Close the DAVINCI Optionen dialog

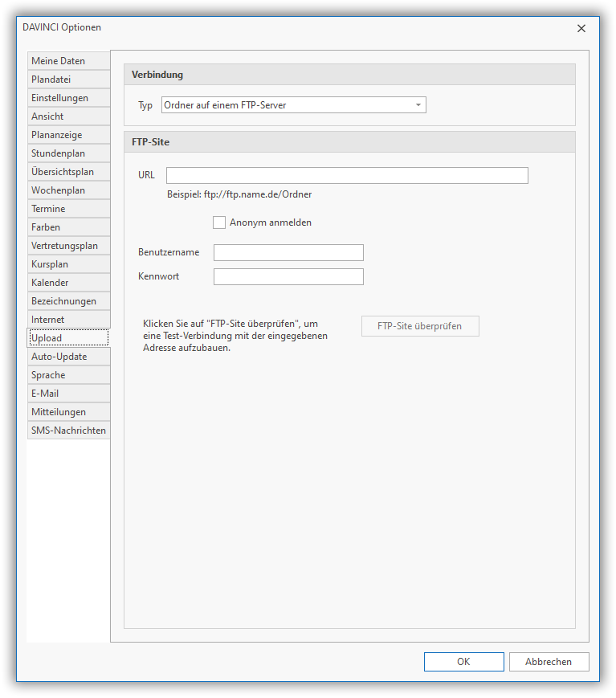click(x=581, y=28)
